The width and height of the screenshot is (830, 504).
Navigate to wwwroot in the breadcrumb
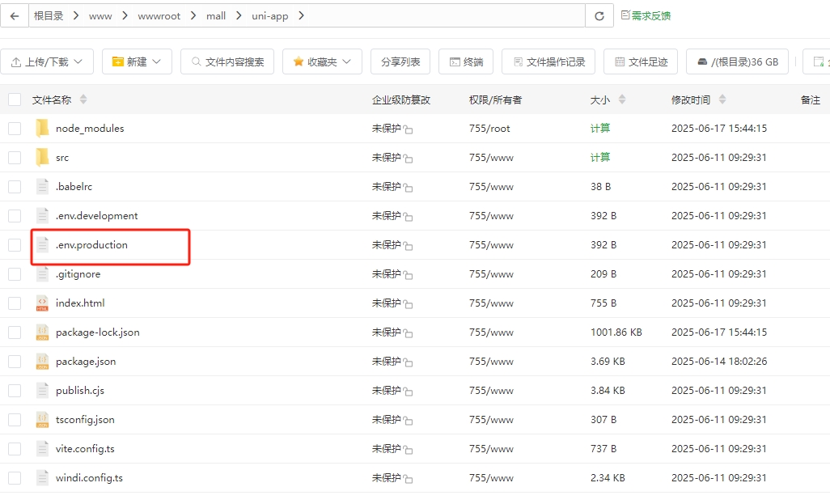[x=159, y=15]
